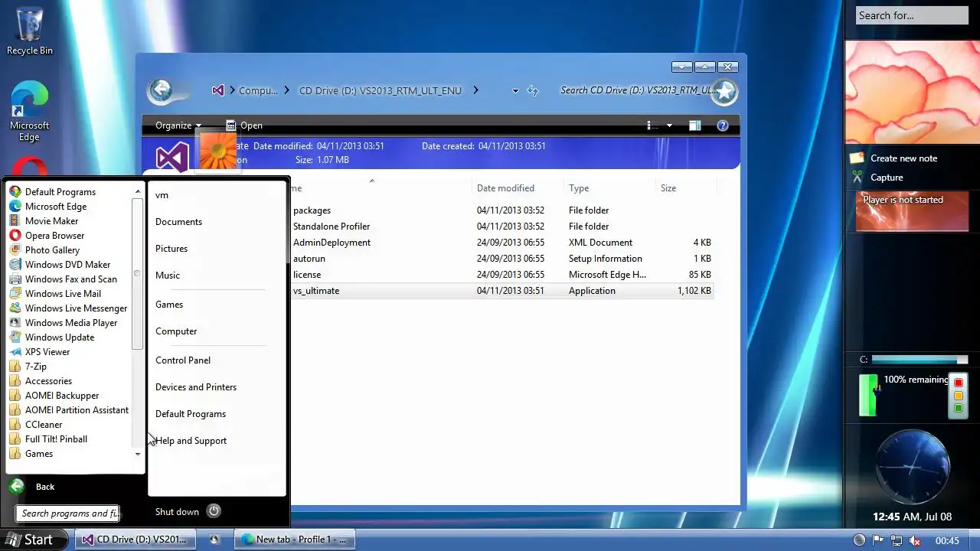This screenshot has width=980, height=551.
Task: Click the analog clock gadget
Action: [912, 467]
